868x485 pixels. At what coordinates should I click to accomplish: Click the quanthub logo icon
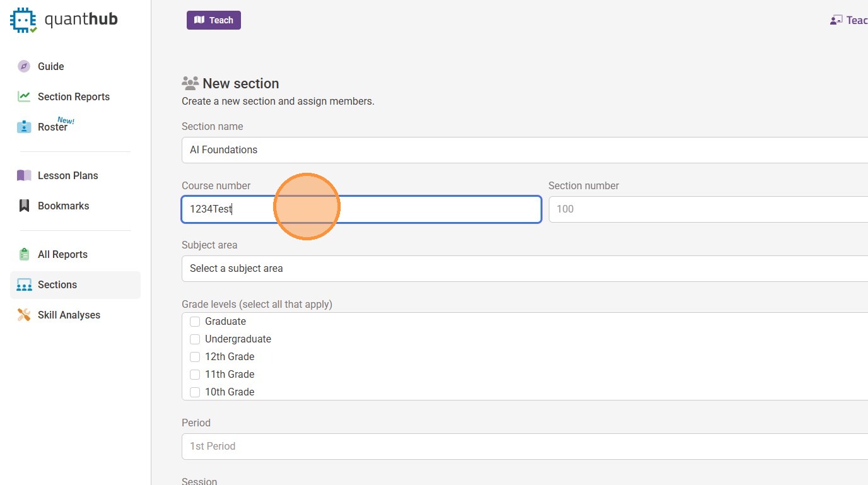pyautogui.click(x=23, y=20)
